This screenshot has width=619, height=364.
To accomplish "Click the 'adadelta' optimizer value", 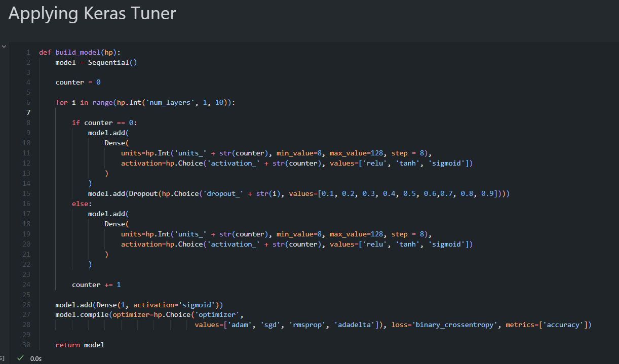I will (355, 325).
